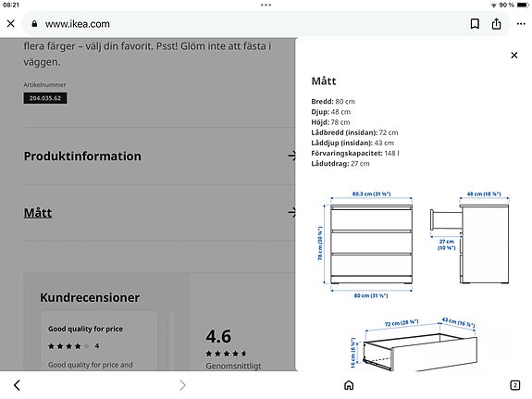Image resolution: width=532 pixels, height=399 pixels.
Task: Select the drawer interior dimension drawing
Action: tap(414, 343)
